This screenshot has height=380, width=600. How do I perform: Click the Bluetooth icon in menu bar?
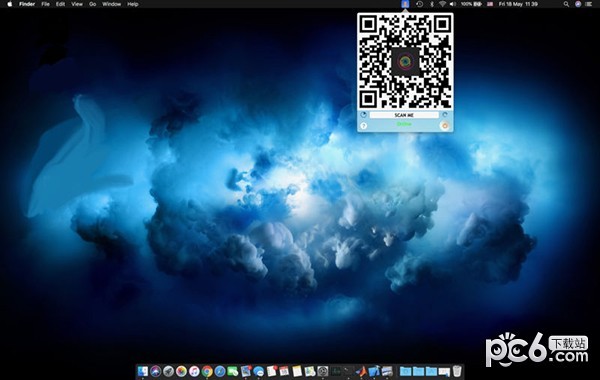[432, 4]
